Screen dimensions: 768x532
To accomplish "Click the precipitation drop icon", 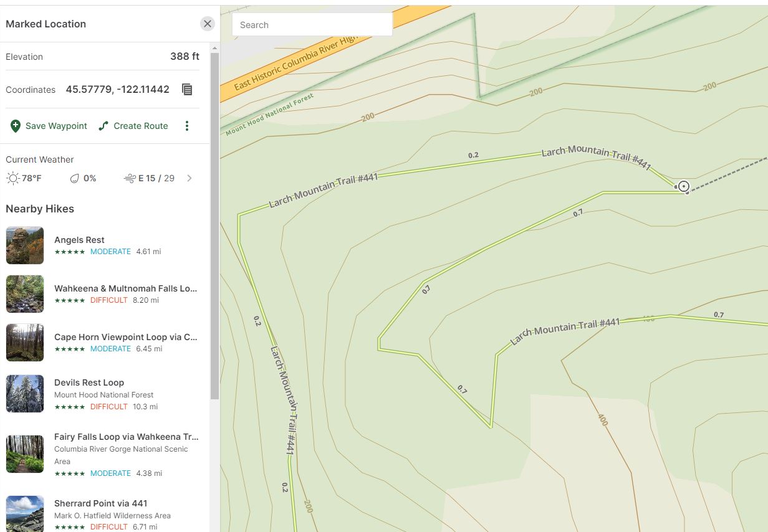I will tap(75, 178).
